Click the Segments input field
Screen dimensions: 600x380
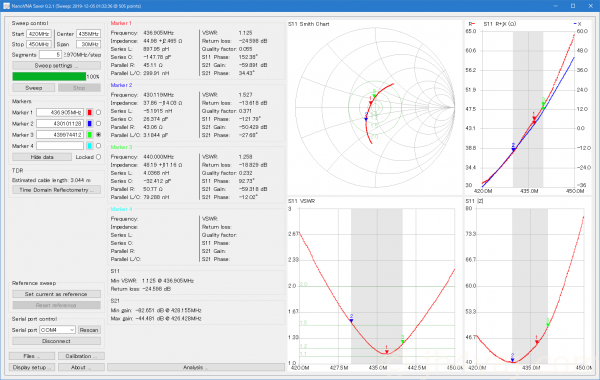50,55
